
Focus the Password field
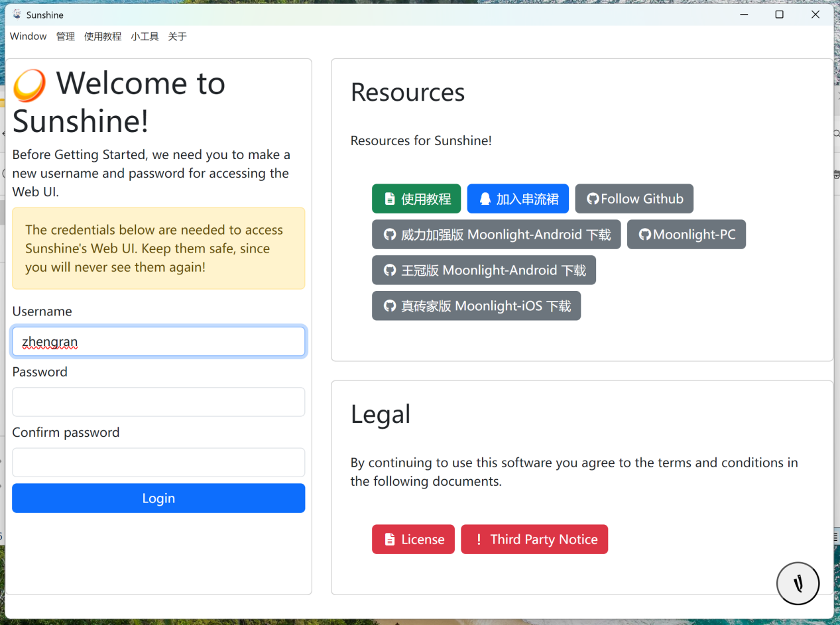pyautogui.click(x=158, y=402)
